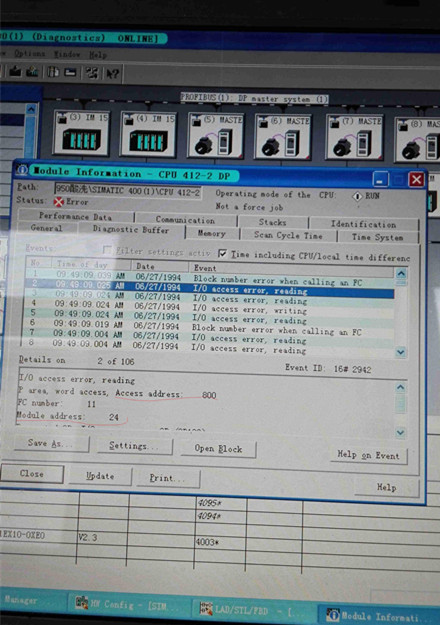The width and height of the screenshot is (440, 625).
Task: Minimize the Module Information dialog
Action: click(381, 179)
